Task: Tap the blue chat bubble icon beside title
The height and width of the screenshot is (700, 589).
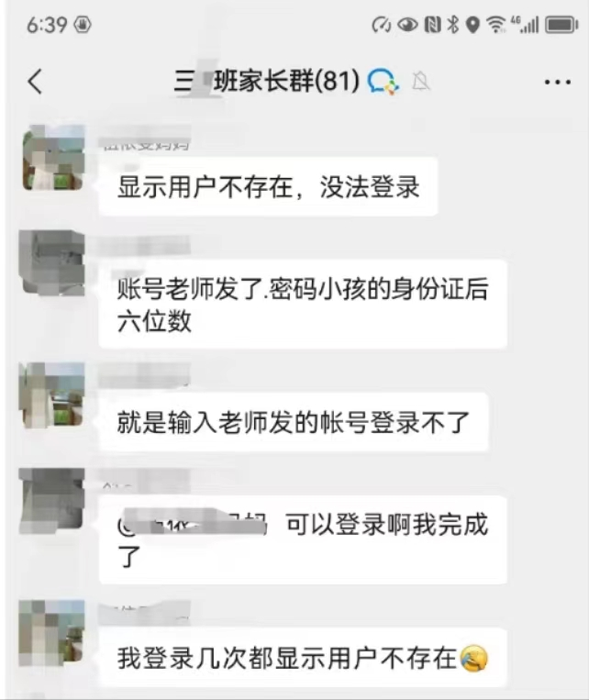Action: pos(383,83)
